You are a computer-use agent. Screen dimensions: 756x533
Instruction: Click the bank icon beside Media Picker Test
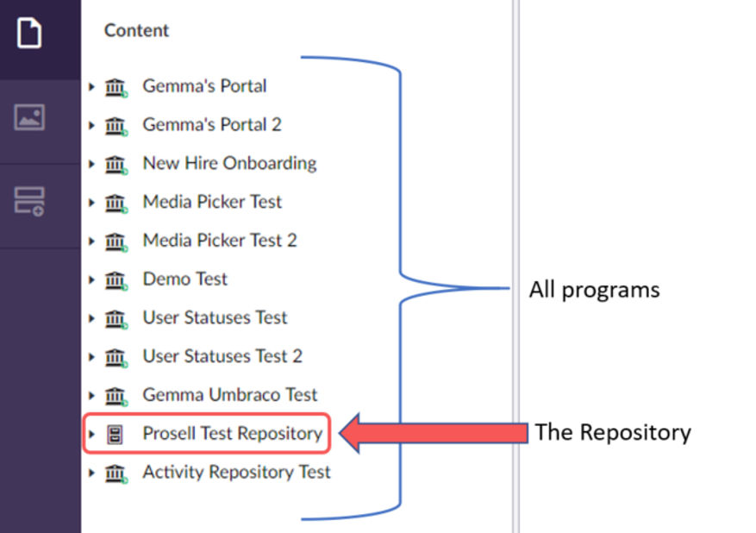[116, 202]
